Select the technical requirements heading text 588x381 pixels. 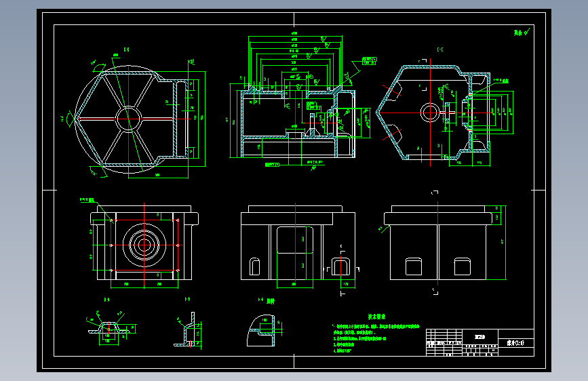pos(376,317)
